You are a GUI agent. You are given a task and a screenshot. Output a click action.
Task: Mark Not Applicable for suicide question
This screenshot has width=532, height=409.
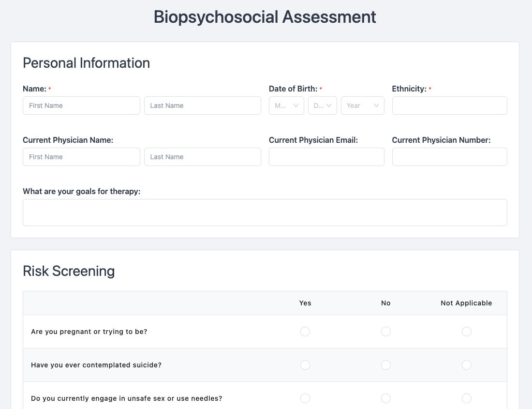tap(466, 365)
